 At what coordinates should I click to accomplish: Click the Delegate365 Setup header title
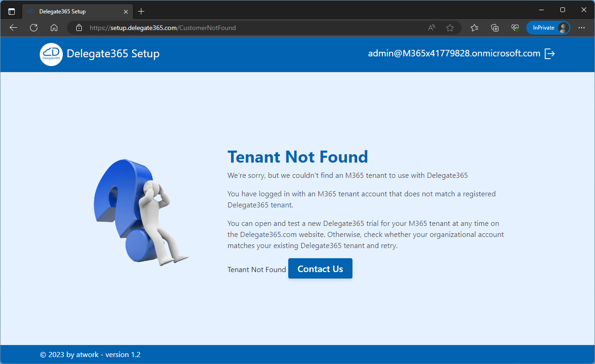tap(113, 54)
